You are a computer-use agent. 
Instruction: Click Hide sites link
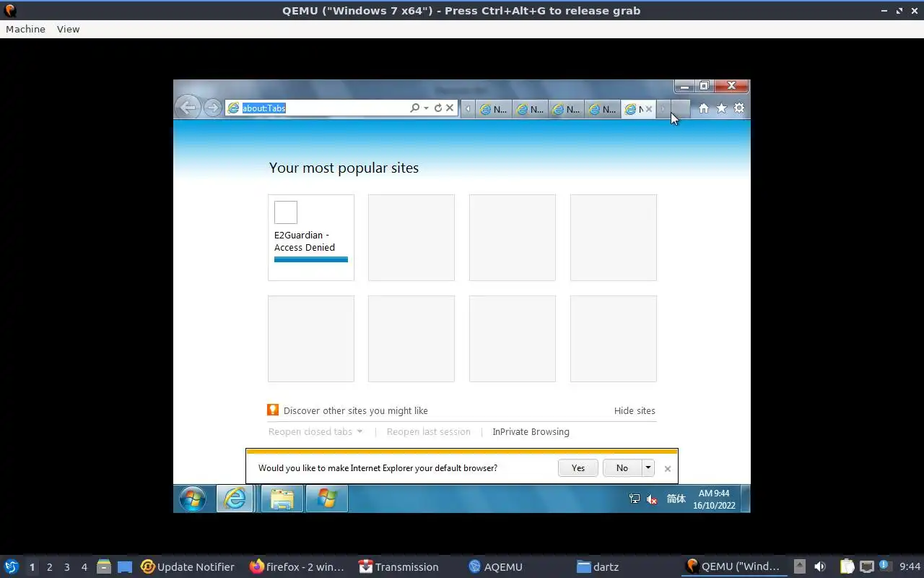click(635, 410)
